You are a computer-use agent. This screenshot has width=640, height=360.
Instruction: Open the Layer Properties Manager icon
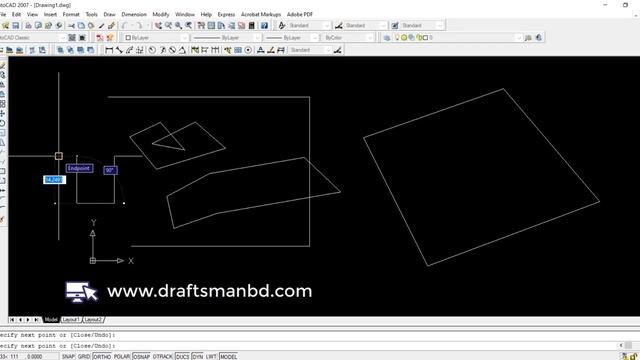point(387,38)
